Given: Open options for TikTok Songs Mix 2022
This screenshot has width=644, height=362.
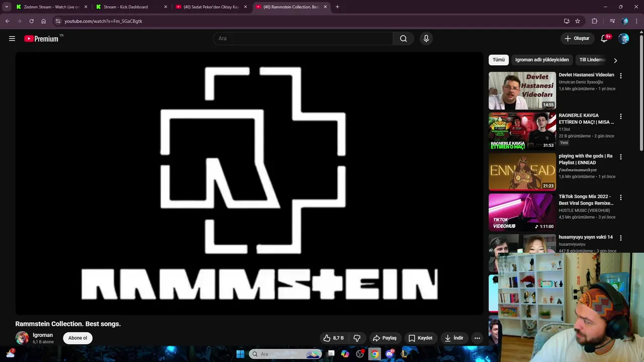Looking at the screenshot, I should tap(620, 198).
